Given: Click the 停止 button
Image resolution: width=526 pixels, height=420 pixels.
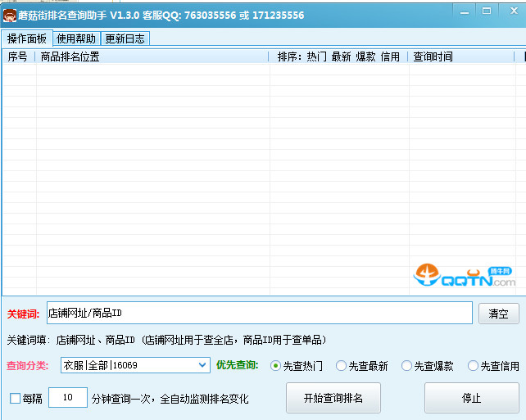Looking at the screenshot, I should pos(471,399).
